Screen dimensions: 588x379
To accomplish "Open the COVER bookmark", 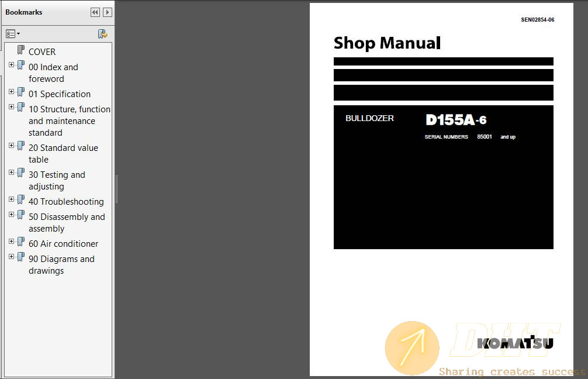I will pyautogui.click(x=42, y=52).
